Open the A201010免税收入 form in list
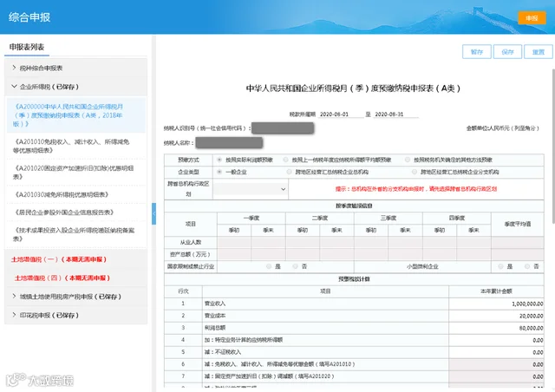 point(71,146)
